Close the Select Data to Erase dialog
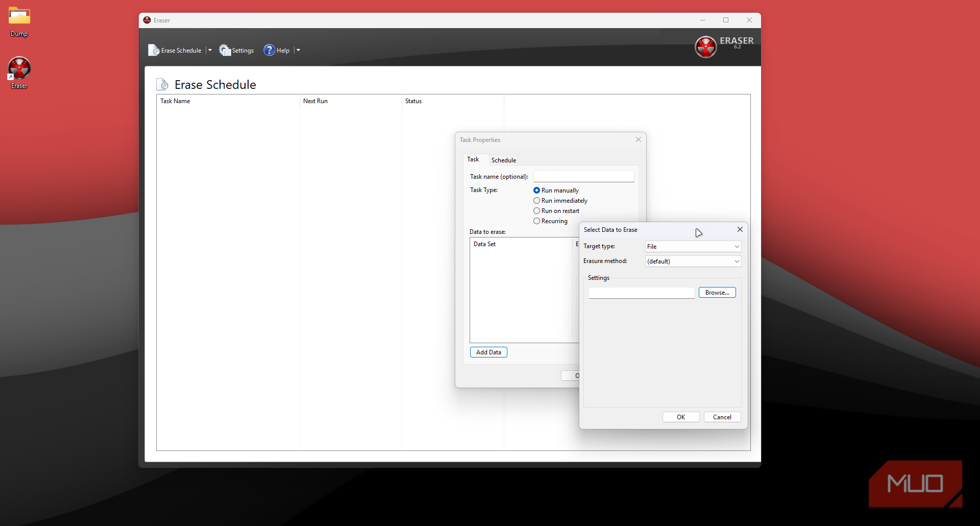Screen dimensions: 980x526 pyautogui.click(x=740, y=230)
